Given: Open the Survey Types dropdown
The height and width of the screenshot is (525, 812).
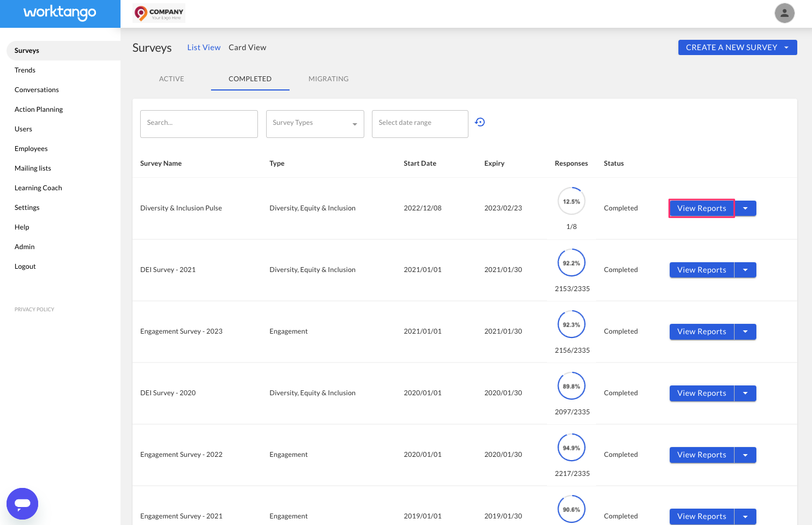Looking at the screenshot, I should click(315, 123).
